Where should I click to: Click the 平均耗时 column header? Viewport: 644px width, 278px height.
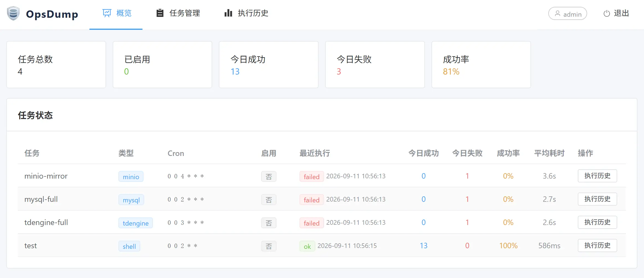pyautogui.click(x=549, y=153)
